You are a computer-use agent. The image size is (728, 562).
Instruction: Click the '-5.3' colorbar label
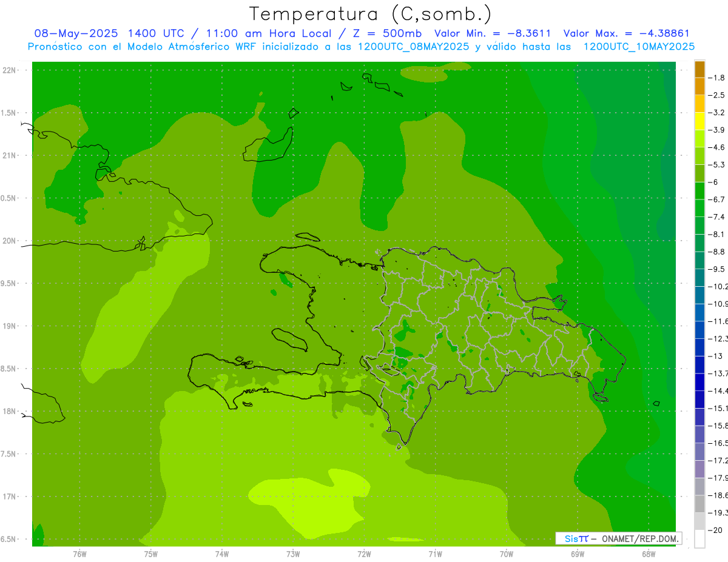click(717, 165)
